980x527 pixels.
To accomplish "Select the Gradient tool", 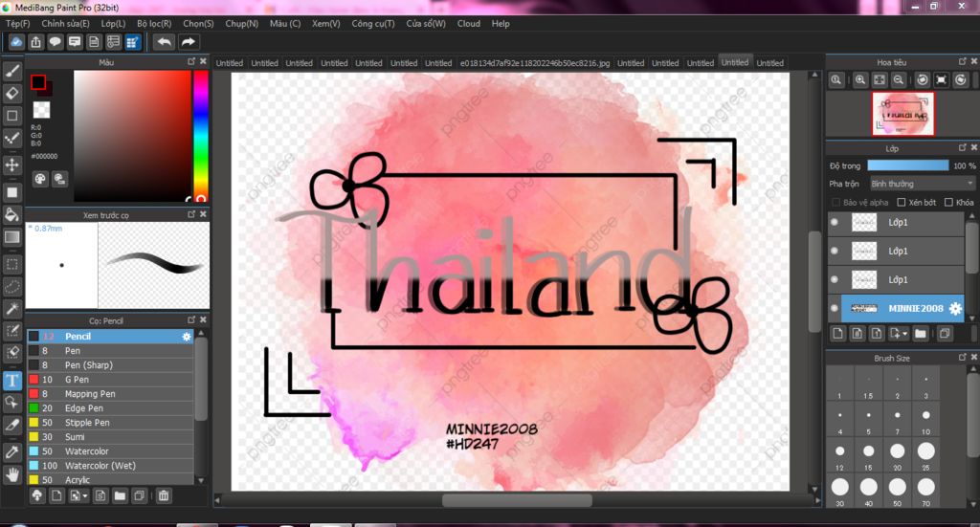I will (x=12, y=237).
